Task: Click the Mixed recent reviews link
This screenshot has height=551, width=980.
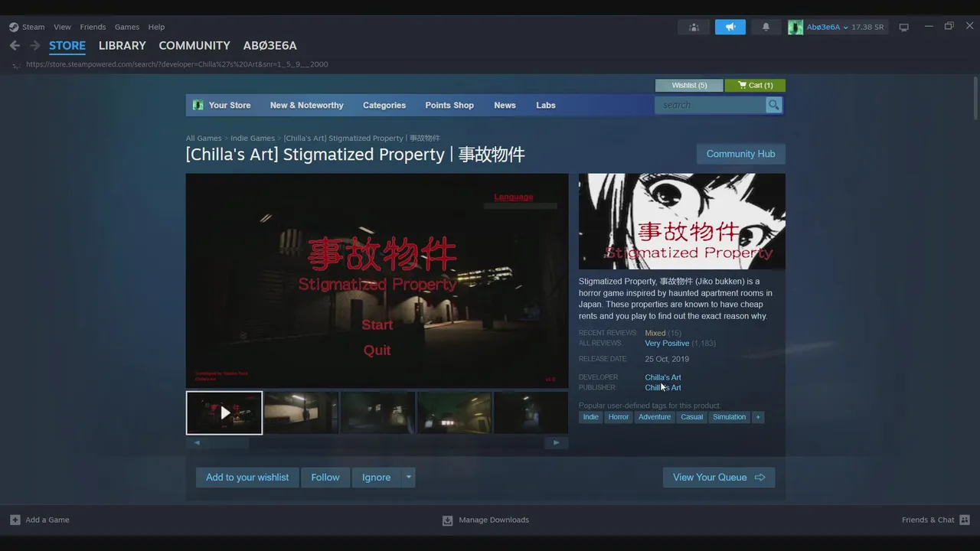Action: (x=655, y=333)
